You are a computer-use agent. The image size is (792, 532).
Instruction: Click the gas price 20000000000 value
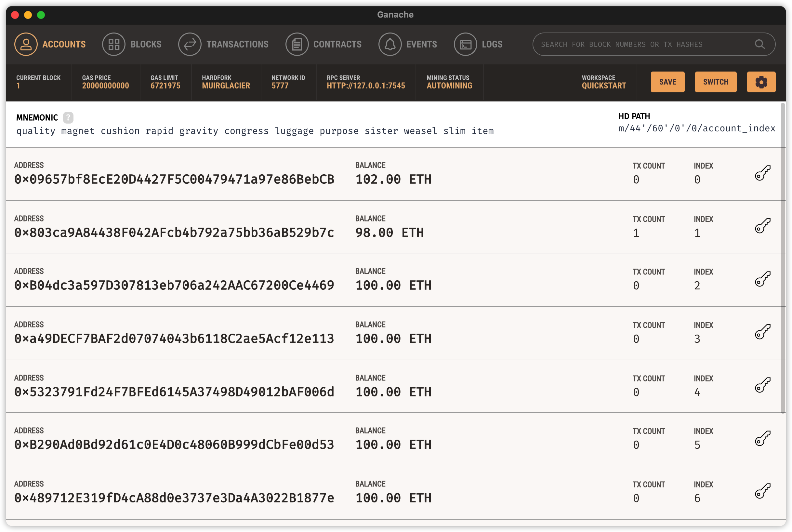coord(105,86)
